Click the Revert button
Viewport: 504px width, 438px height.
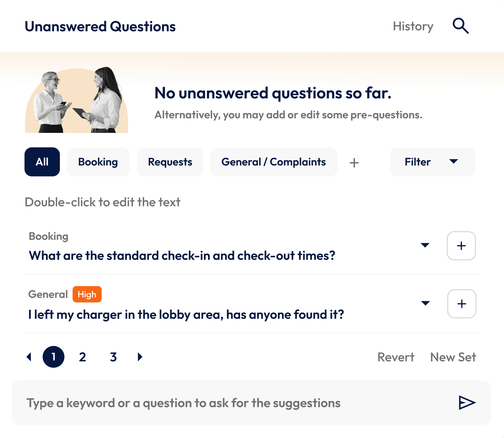pos(396,357)
